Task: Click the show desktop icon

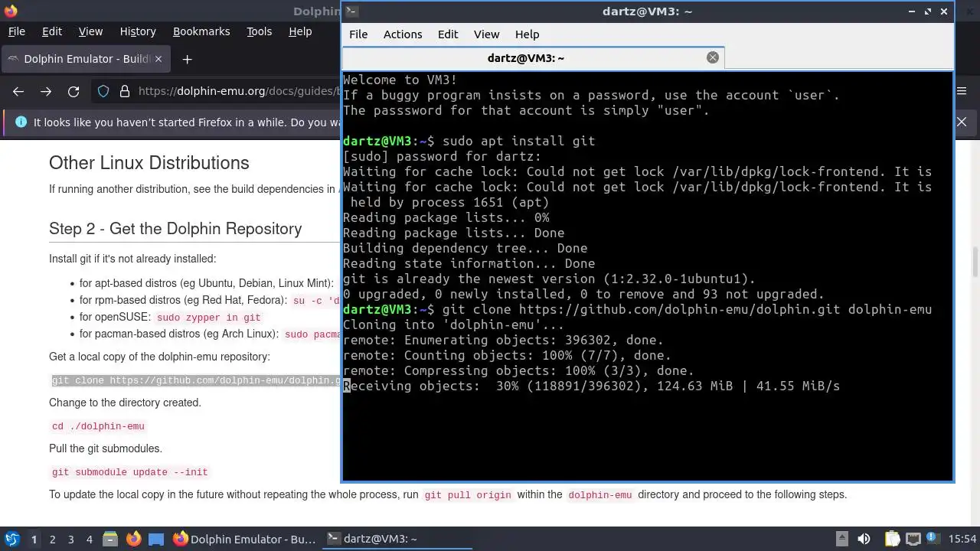Action: 156,539
